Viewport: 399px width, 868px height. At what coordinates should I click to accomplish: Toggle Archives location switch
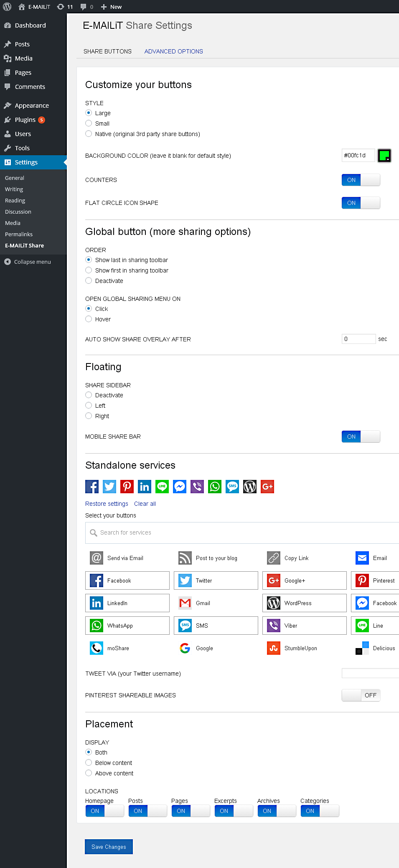277,811
